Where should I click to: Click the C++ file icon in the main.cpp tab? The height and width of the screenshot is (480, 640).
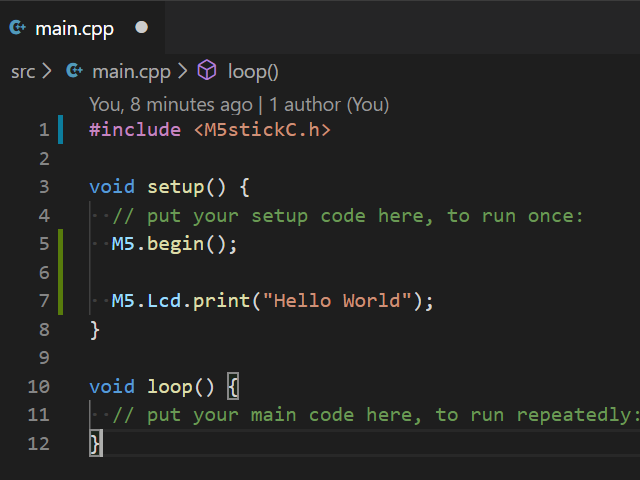(17, 28)
